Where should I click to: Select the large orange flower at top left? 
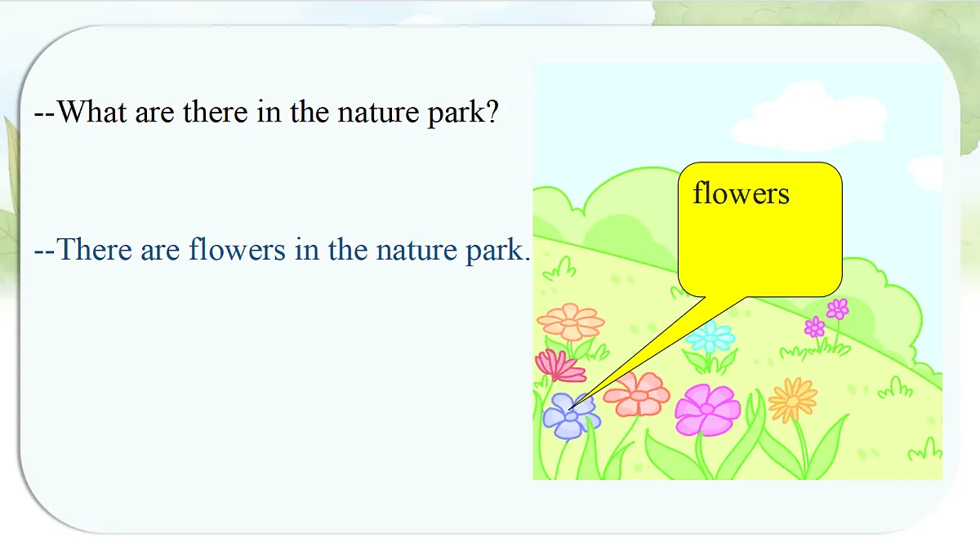coord(571,321)
